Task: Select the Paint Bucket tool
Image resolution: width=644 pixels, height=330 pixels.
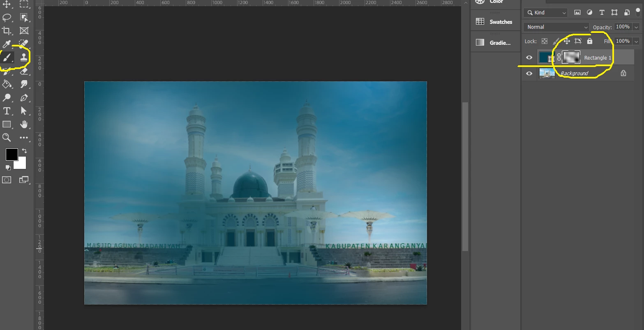Action: (x=7, y=84)
